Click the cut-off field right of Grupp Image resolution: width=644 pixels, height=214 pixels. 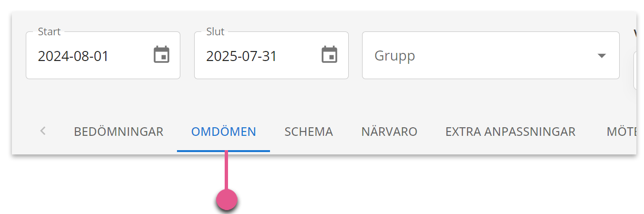pyautogui.click(x=635, y=70)
